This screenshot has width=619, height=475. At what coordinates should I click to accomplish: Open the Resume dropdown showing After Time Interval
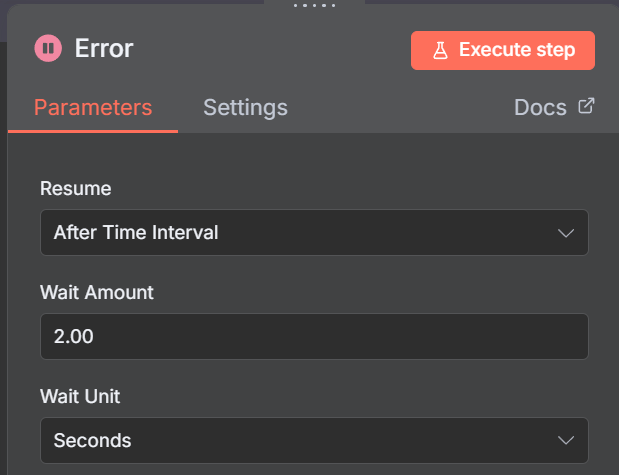[x=314, y=232]
